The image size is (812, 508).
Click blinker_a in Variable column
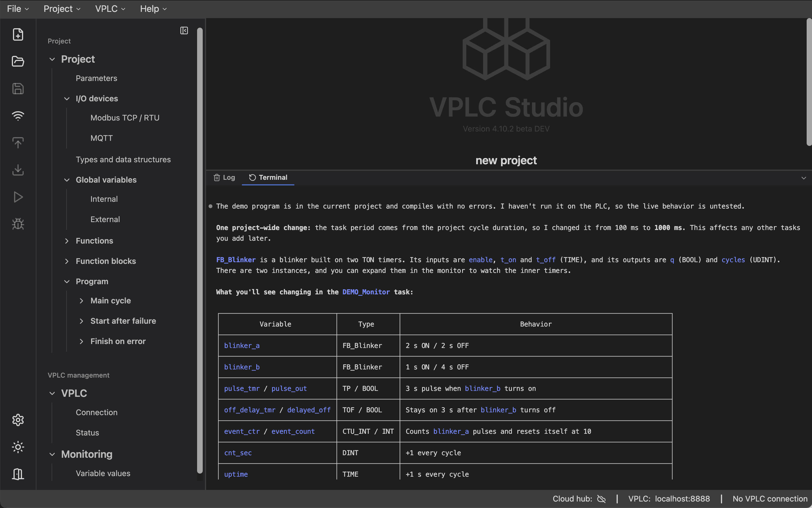[242, 345]
